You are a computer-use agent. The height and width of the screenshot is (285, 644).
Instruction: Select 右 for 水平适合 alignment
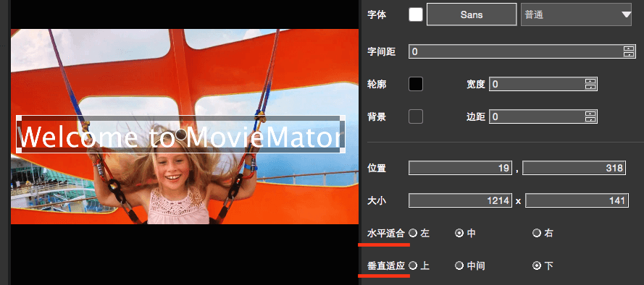click(537, 233)
